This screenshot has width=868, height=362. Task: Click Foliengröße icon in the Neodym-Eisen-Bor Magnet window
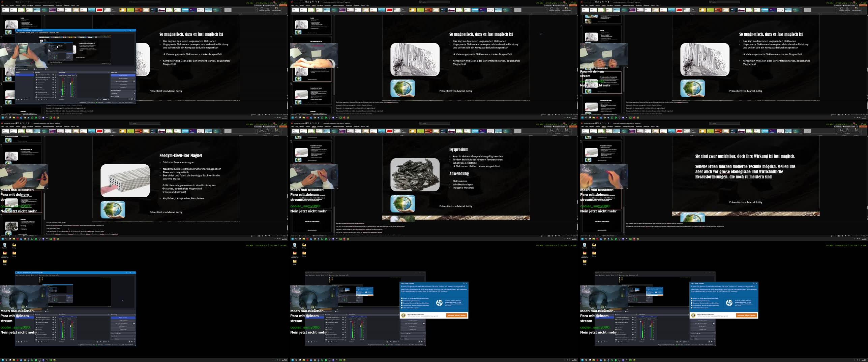tap(262, 130)
